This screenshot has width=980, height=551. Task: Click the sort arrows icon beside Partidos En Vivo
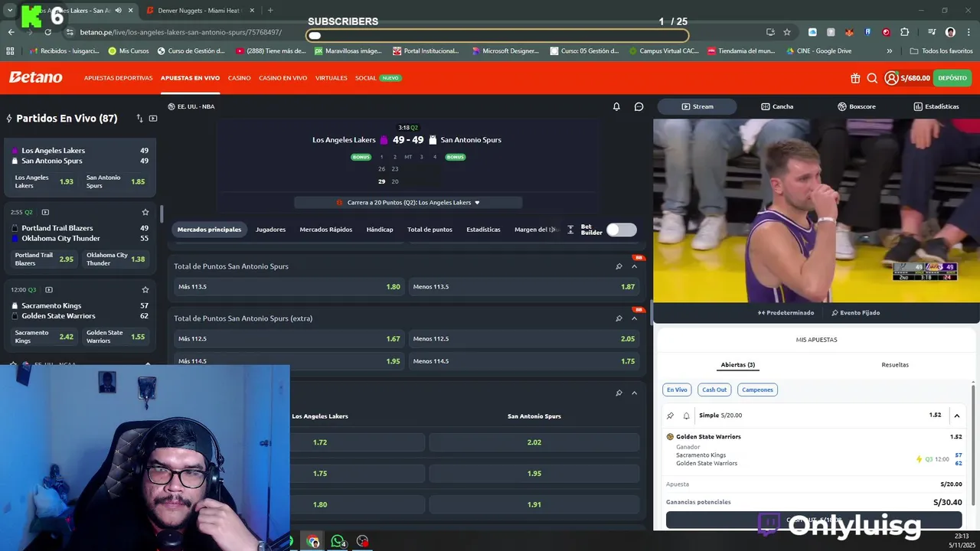[x=139, y=119]
